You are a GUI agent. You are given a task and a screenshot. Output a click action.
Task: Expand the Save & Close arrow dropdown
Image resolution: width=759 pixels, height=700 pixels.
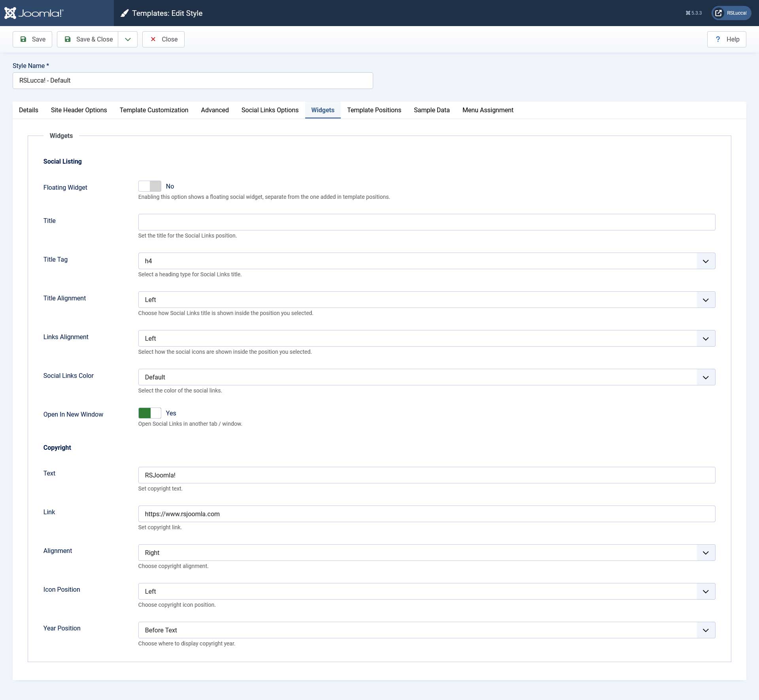[128, 39]
